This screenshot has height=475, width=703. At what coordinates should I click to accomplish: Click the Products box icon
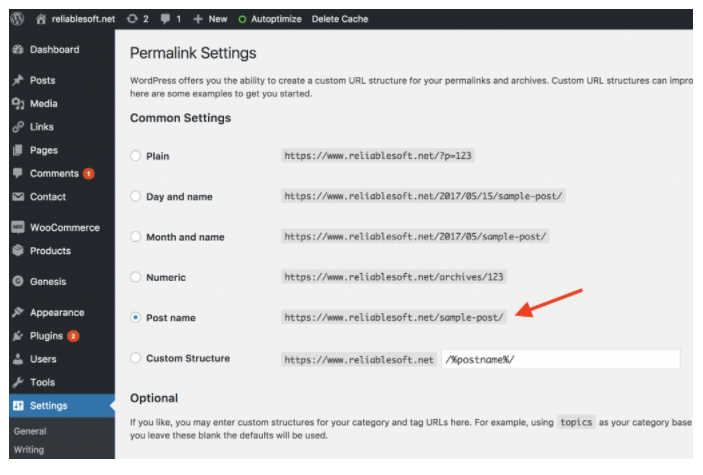(18, 250)
